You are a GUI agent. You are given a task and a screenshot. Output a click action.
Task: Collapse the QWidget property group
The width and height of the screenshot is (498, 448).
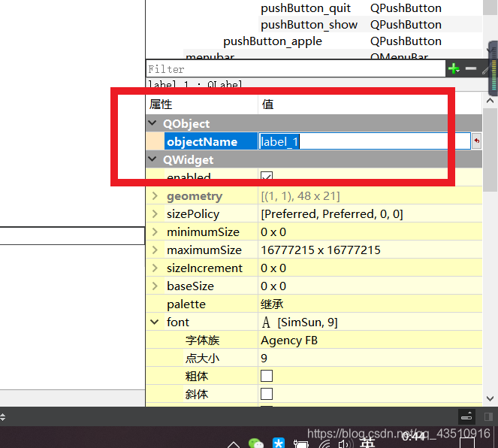(152, 159)
